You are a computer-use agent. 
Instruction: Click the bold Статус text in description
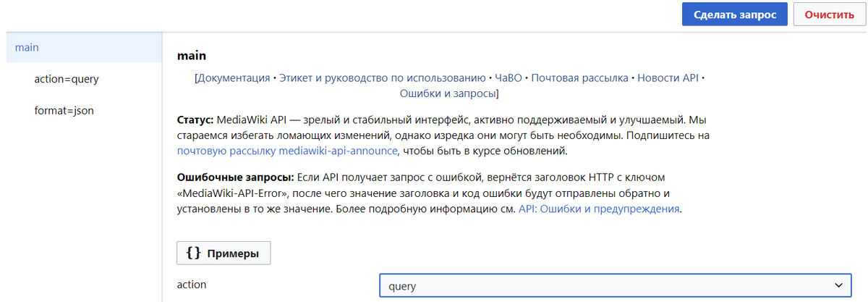[x=195, y=119]
